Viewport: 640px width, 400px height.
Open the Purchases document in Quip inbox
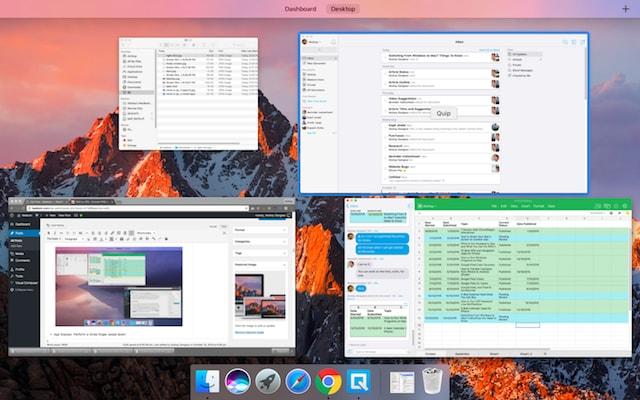coord(396,136)
